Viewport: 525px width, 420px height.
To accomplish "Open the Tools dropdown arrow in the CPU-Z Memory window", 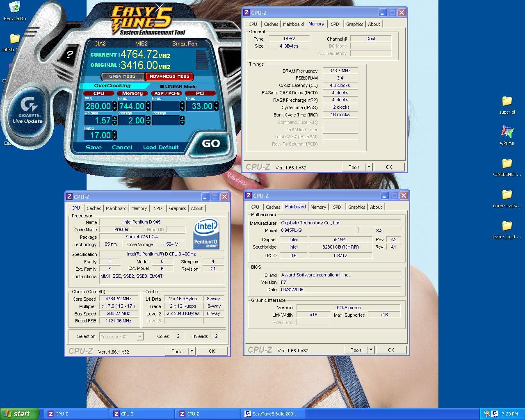I will [369, 167].
